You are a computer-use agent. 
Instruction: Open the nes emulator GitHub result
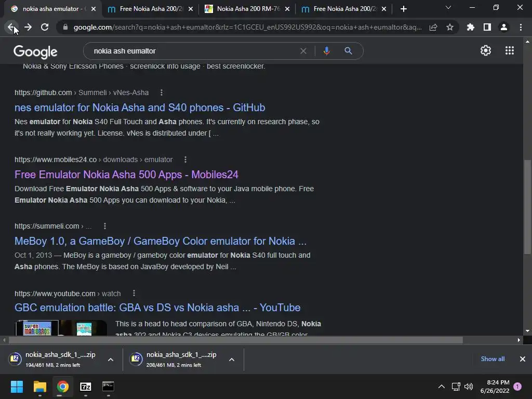click(140, 108)
